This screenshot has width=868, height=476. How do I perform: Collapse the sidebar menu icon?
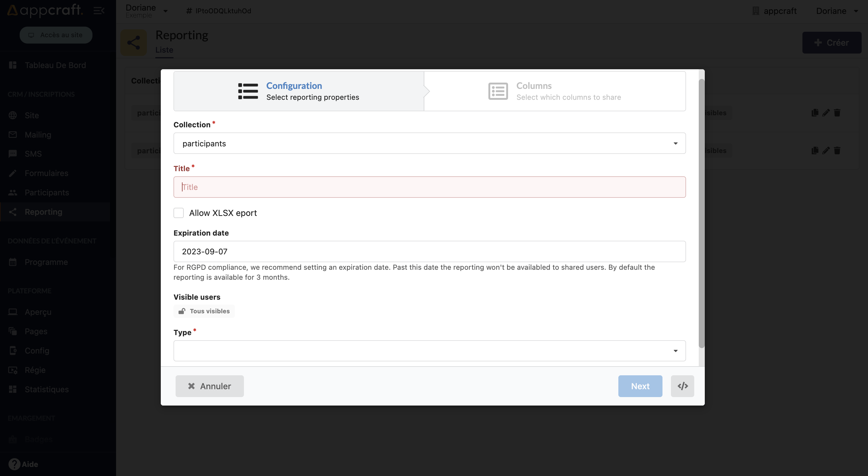pos(99,11)
